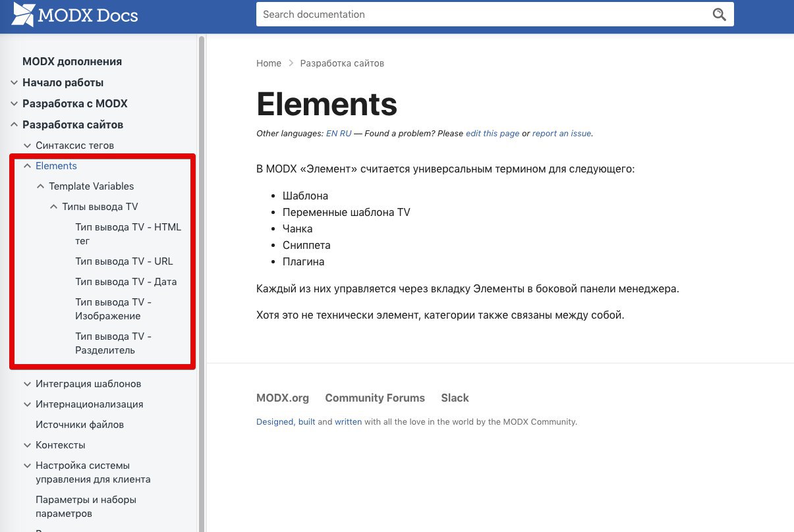Click report an issue link
The width and height of the screenshot is (794, 532).
point(561,133)
